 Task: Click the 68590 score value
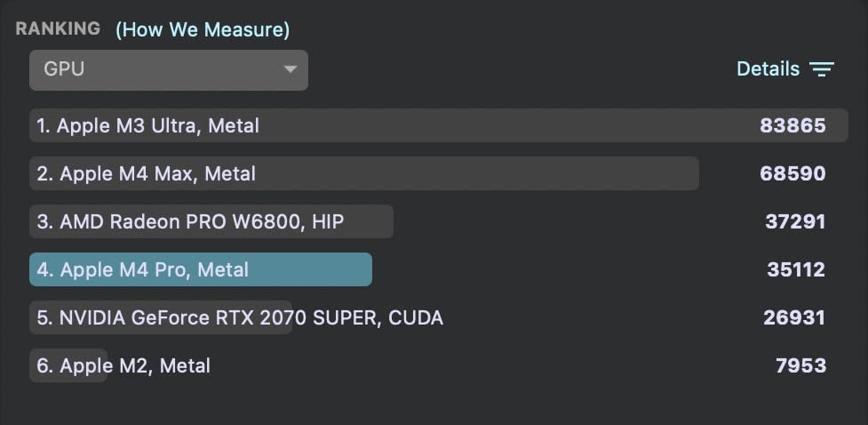tap(792, 173)
